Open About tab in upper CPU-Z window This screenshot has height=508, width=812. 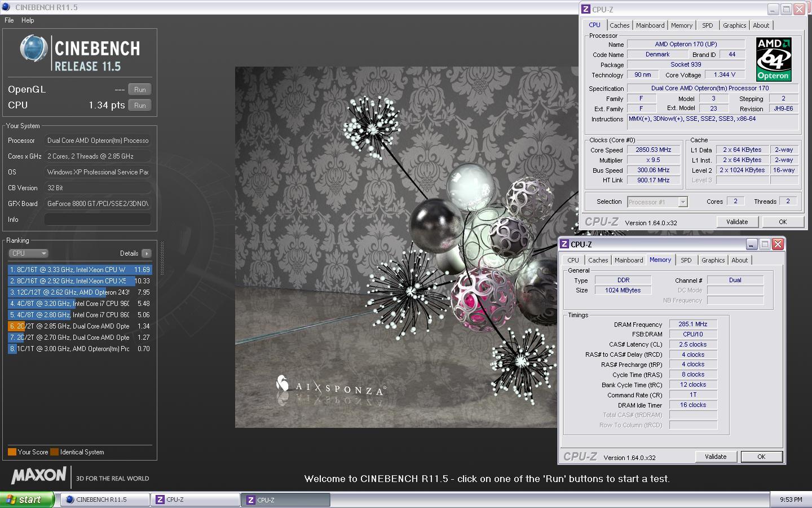(761, 25)
